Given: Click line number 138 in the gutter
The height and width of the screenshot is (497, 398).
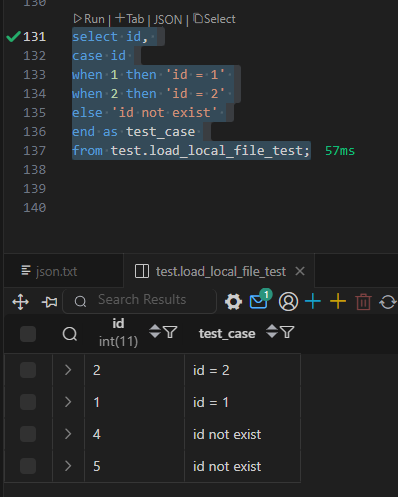Looking at the screenshot, I should click(34, 170).
